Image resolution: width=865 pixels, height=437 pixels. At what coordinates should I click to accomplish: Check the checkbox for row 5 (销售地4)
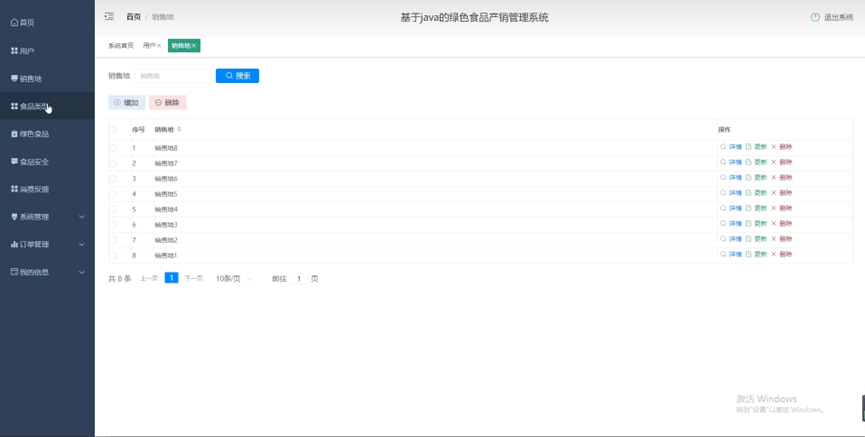pyautogui.click(x=113, y=210)
